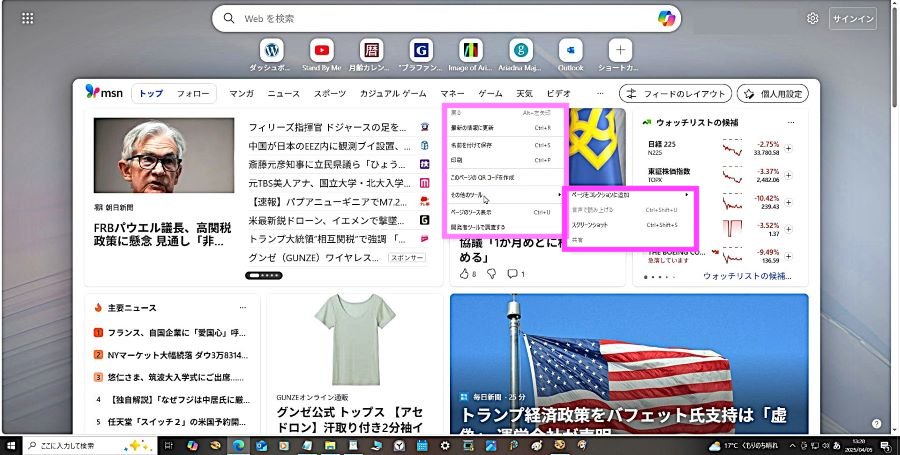Image resolution: width=900 pixels, height=455 pixels.
Task: Open FRBパウエル議長 headline article
Action: pyautogui.click(x=162, y=235)
